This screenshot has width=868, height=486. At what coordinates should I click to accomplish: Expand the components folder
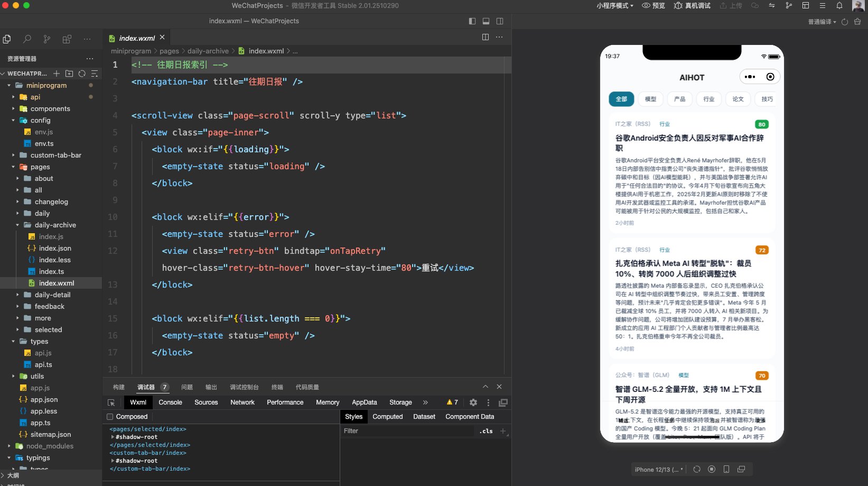pos(50,108)
